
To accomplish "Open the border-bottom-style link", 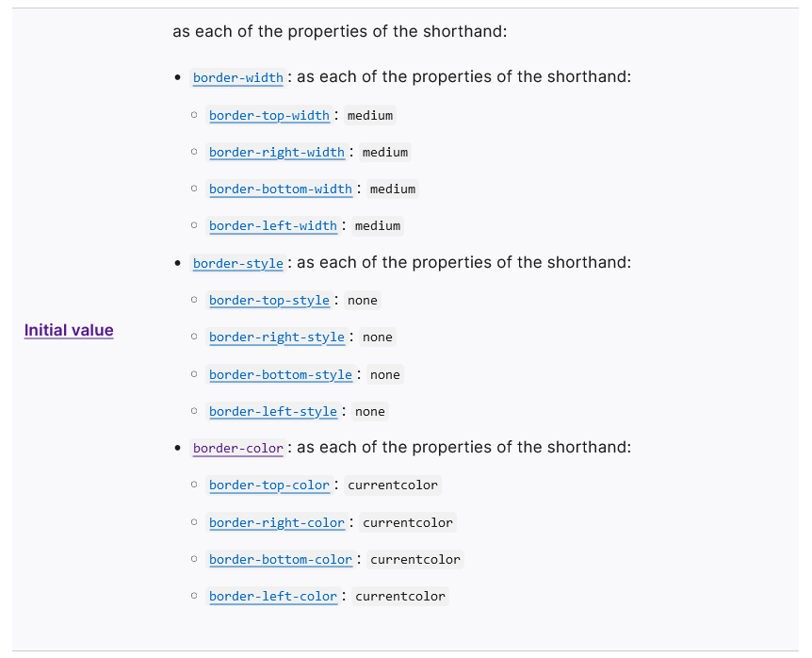I will tap(281, 374).
